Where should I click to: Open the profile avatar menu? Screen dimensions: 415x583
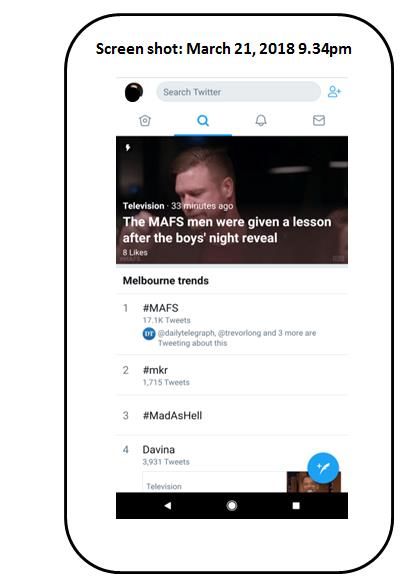pos(134,92)
